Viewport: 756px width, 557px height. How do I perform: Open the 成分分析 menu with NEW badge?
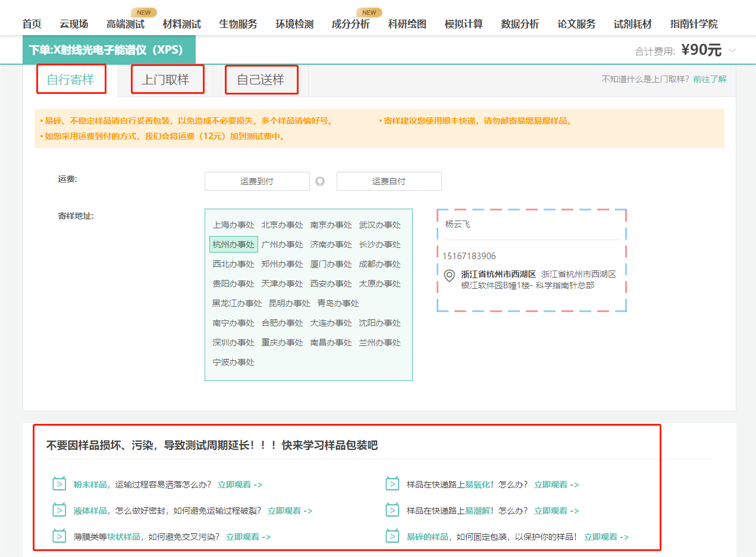pos(351,24)
